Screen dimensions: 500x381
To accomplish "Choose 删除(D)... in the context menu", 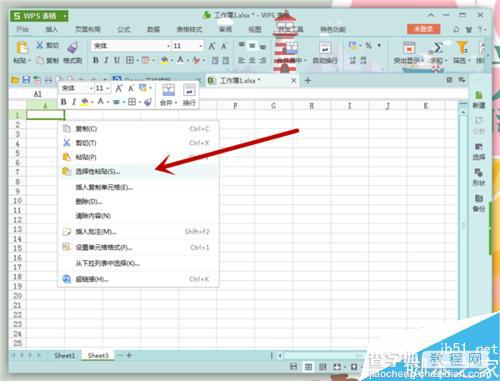I will [139, 201].
